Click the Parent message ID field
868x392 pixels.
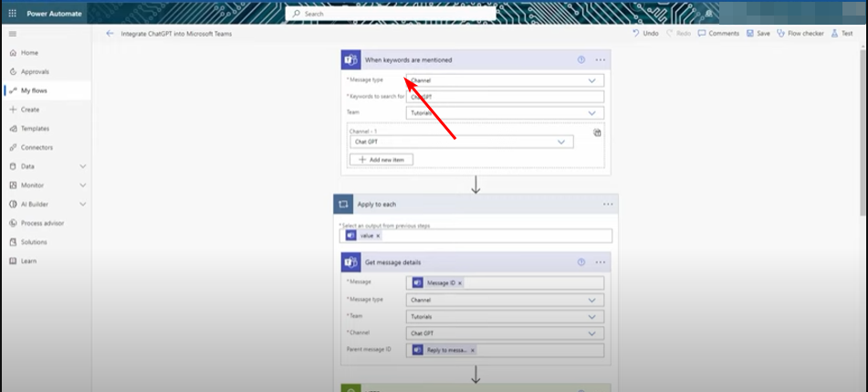(x=505, y=350)
